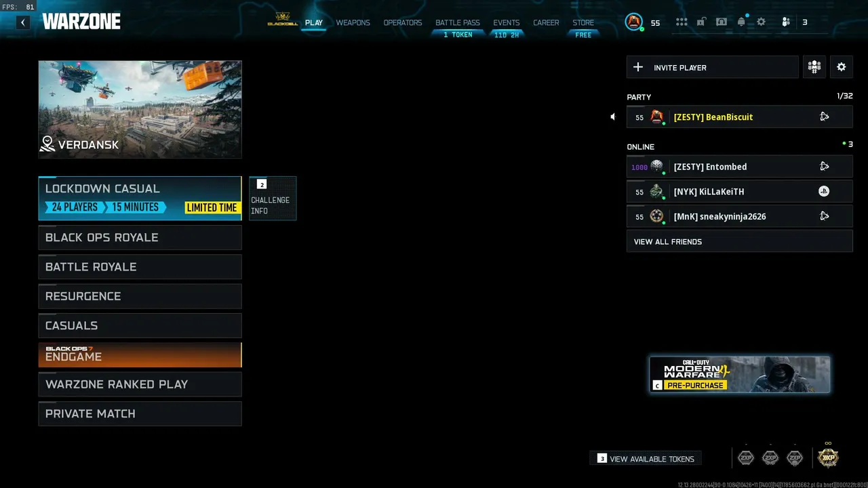Open Modern Warfare 4 Pre-Purchase banner

(740, 374)
